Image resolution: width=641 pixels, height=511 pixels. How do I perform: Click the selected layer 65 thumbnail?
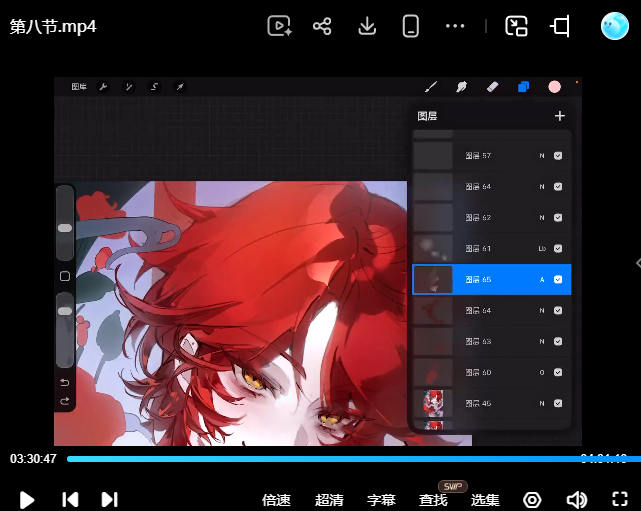pyautogui.click(x=433, y=280)
